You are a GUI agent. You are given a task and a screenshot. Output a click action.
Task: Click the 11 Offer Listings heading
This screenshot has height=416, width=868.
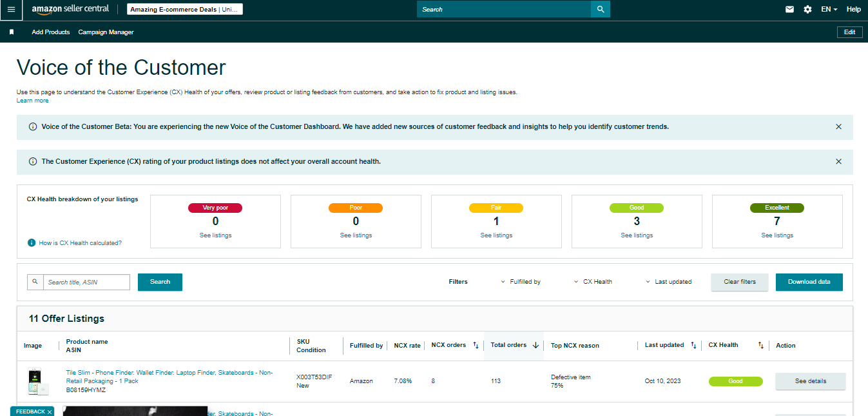coord(66,319)
